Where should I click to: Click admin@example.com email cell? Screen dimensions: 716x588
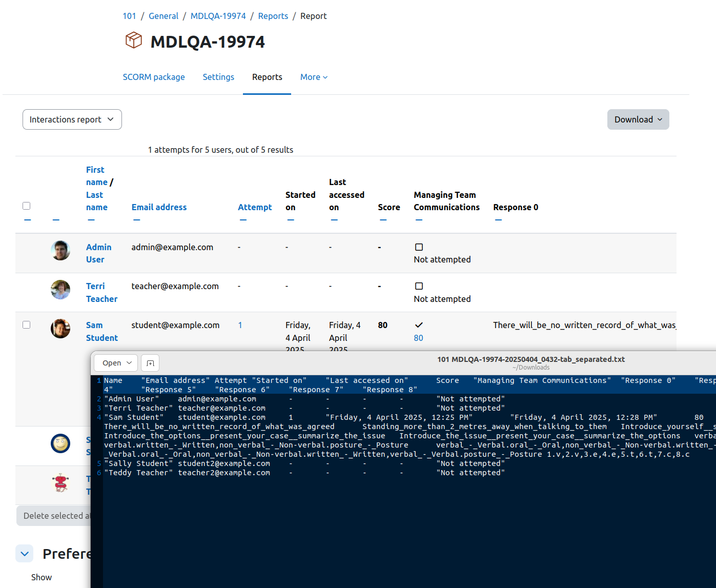(172, 247)
